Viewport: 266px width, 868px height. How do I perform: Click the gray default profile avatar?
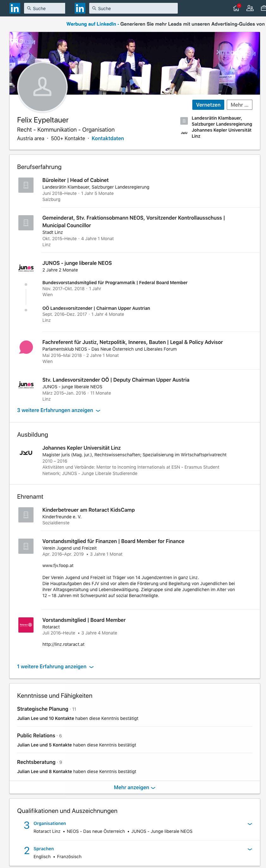(42, 87)
